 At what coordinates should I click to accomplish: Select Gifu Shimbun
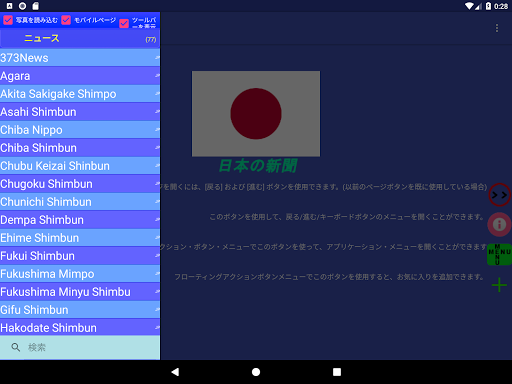pyautogui.click(x=80, y=310)
